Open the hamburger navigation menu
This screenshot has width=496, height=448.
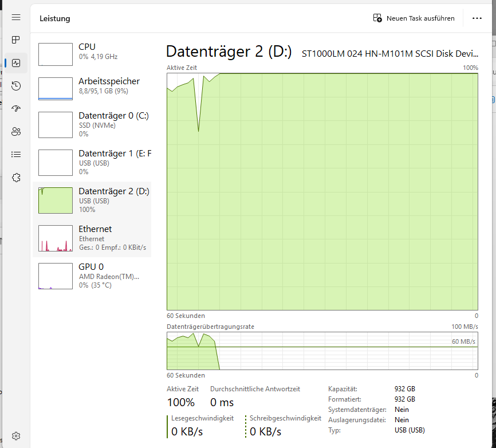click(16, 18)
